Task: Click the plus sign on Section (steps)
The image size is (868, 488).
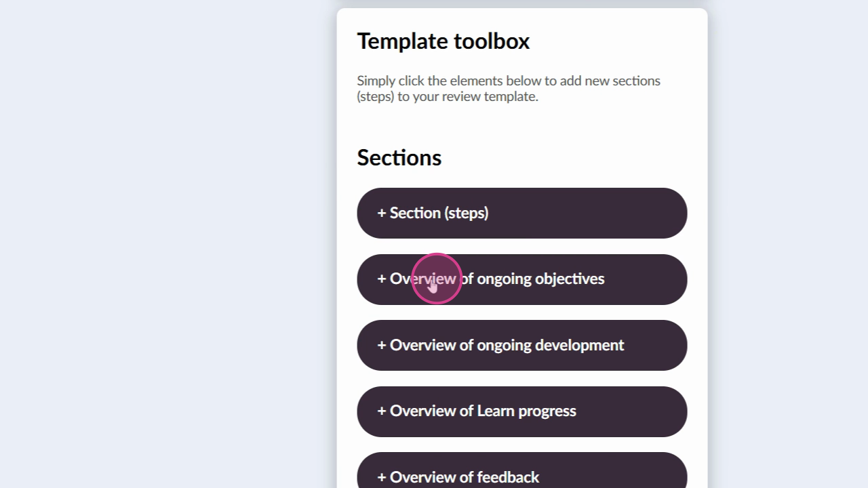Action: (382, 213)
